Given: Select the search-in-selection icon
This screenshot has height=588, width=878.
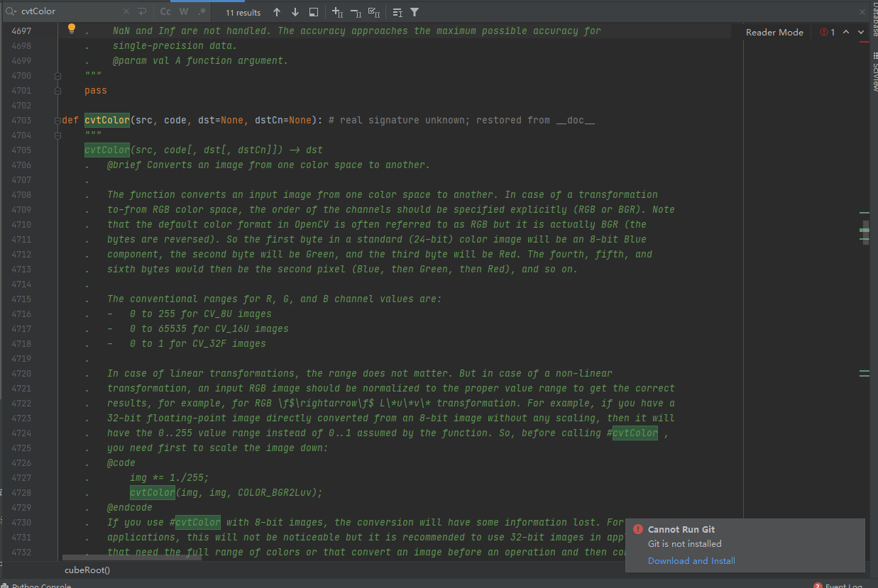Looking at the screenshot, I should click(x=312, y=12).
